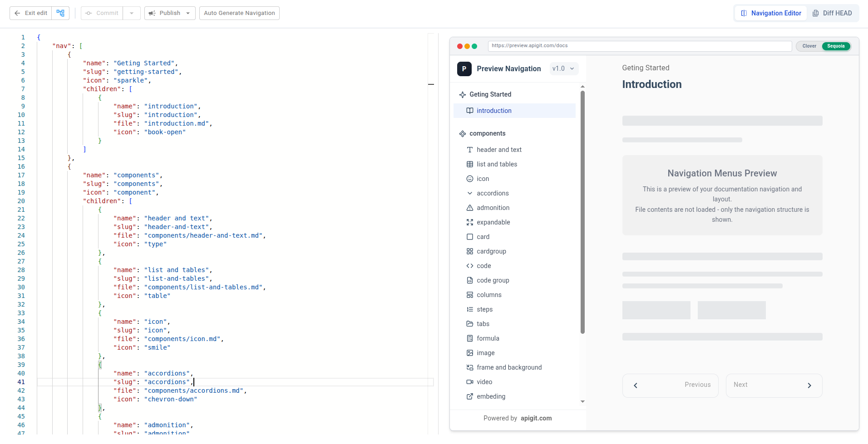
Task: Switch to the Diff HEAD tab
Action: click(x=832, y=13)
